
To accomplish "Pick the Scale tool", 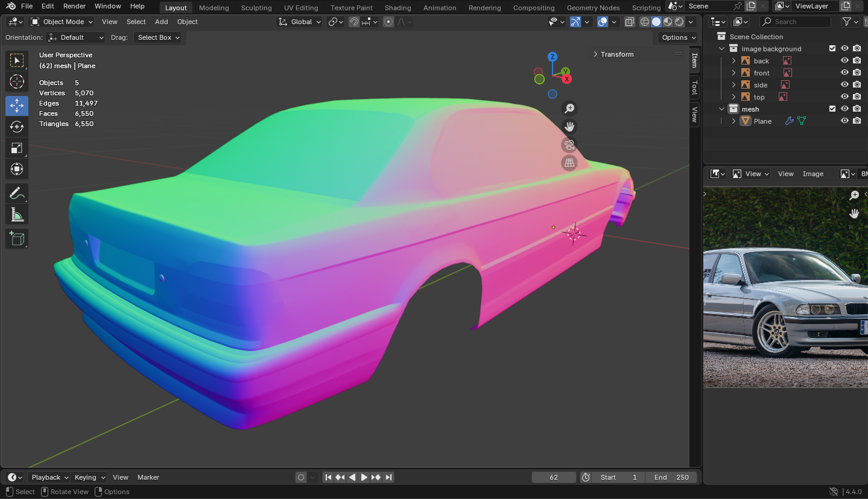I will coord(17,148).
